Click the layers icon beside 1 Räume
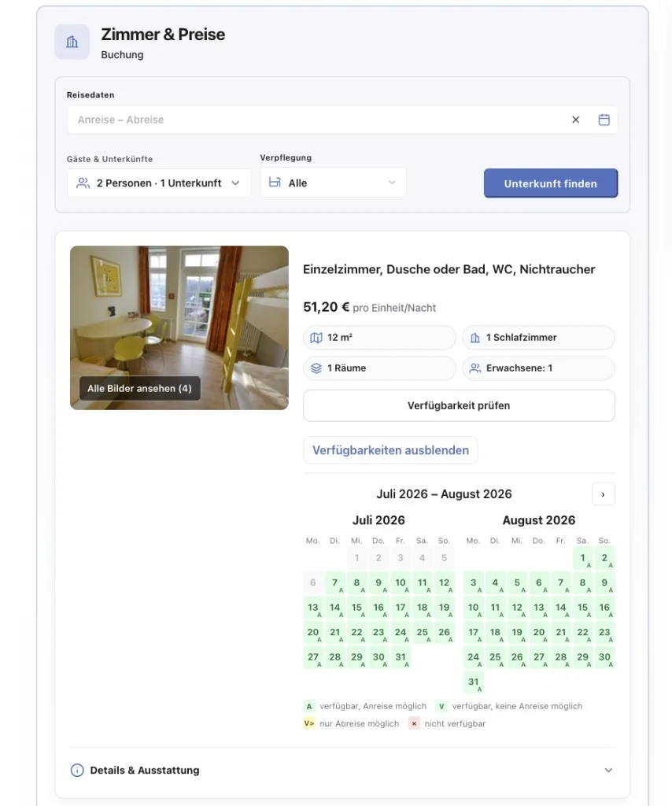672x806 pixels. [x=316, y=368]
